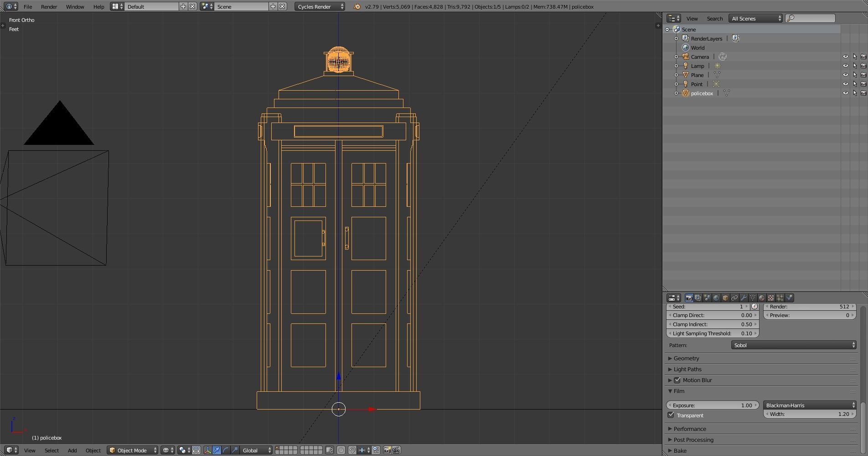The width and height of the screenshot is (868, 456).
Task: Open the Scene properties tab
Action: 707,298
